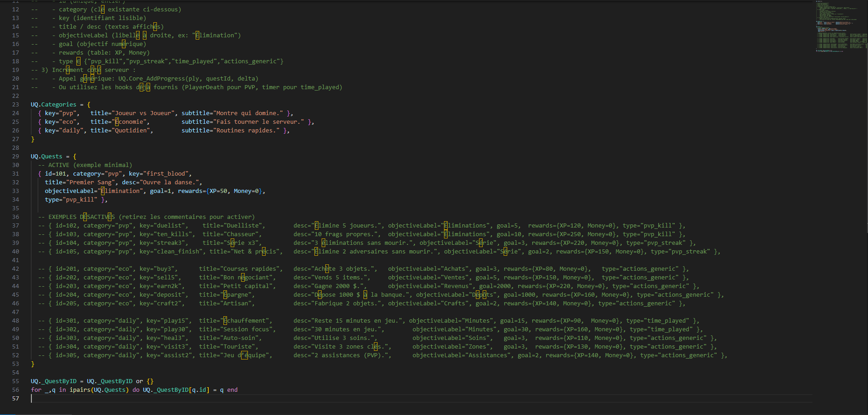Image resolution: width=868 pixels, height=415 pixels.
Task: Click 'UQ.Categories' table name
Action: 54,105
